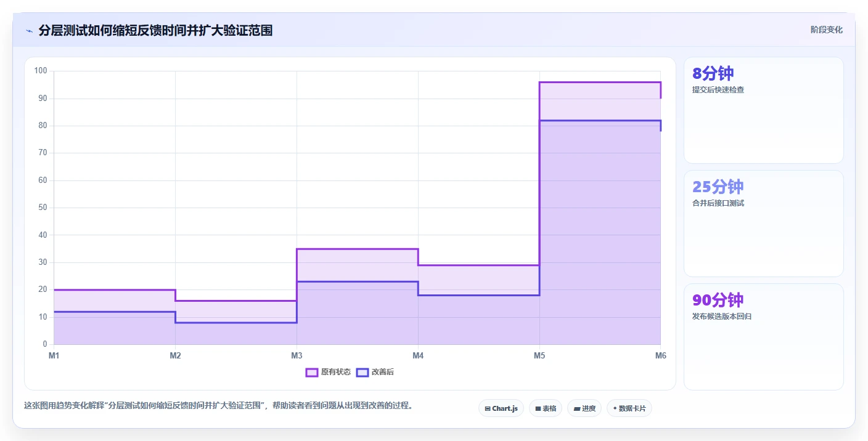Select the Chart.js tag pill
The height and width of the screenshot is (441, 868).
(x=501, y=408)
